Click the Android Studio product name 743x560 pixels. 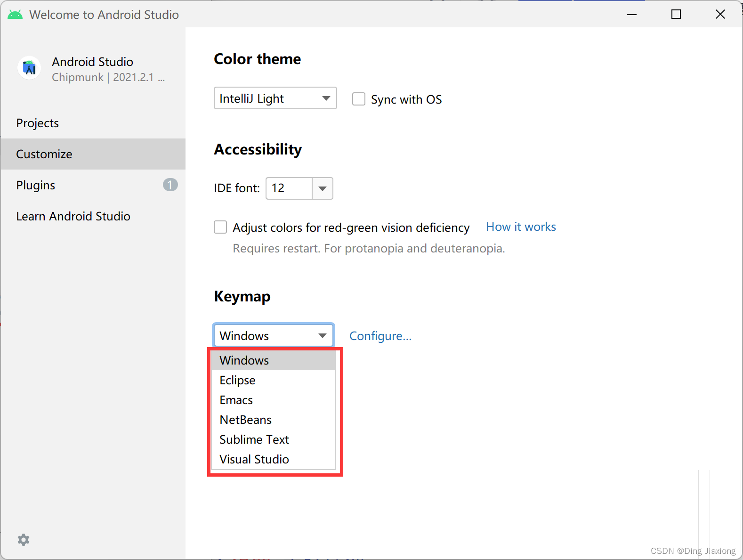click(x=93, y=62)
